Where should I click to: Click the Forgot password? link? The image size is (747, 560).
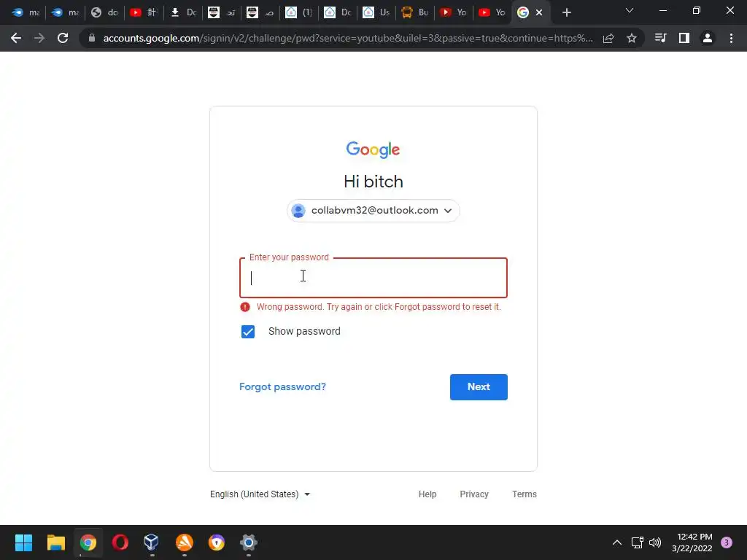pos(282,386)
